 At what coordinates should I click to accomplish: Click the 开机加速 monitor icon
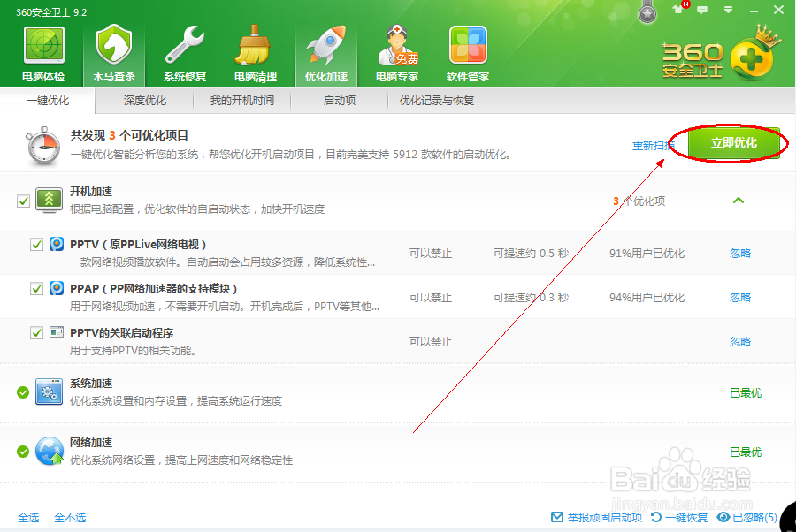pyautogui.click(x=50, y=201)
